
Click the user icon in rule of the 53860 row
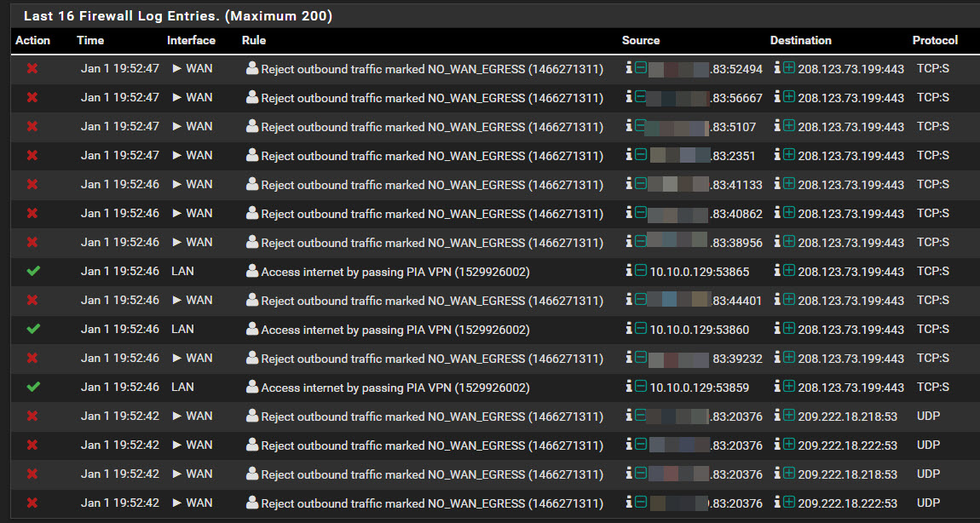click(x=251, y=329)
